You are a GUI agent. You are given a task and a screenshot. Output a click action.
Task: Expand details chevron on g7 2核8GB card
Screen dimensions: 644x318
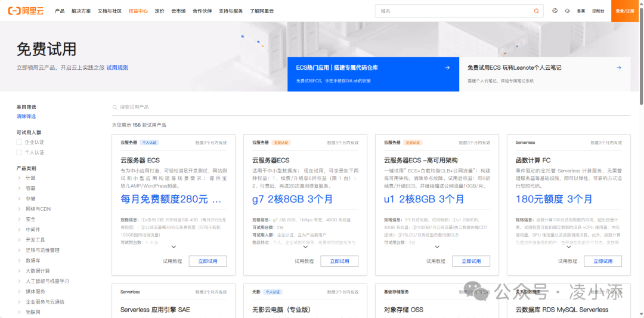pos(305,247)
